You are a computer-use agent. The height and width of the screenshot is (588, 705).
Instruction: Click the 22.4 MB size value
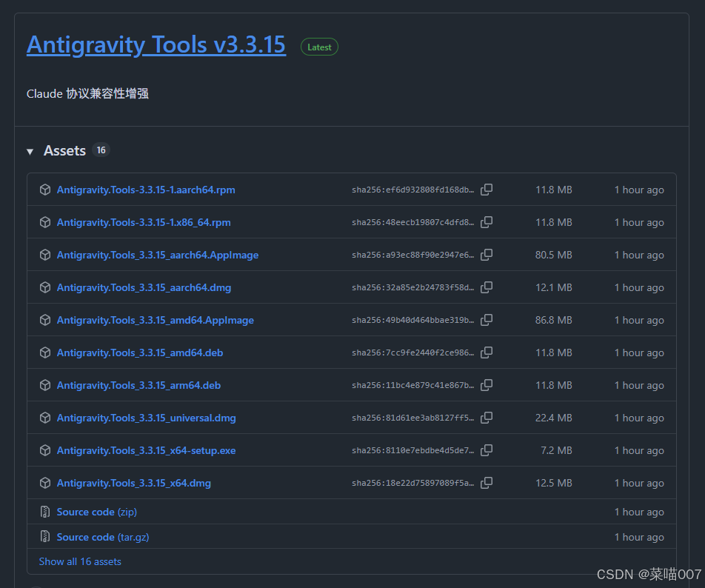coord(553,418)
